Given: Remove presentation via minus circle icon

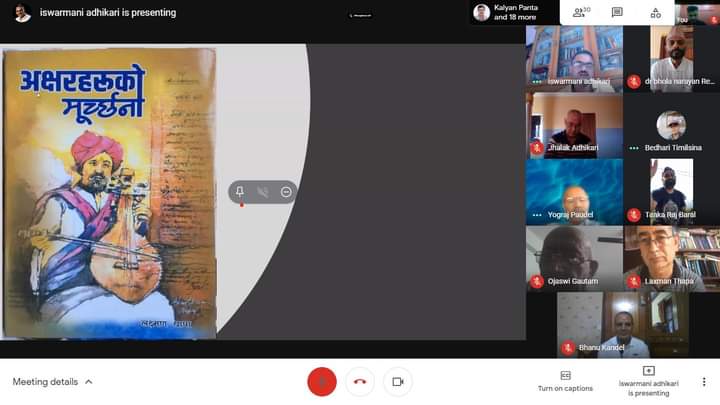Looking at the screenshot, I should (x=286, y=192).
